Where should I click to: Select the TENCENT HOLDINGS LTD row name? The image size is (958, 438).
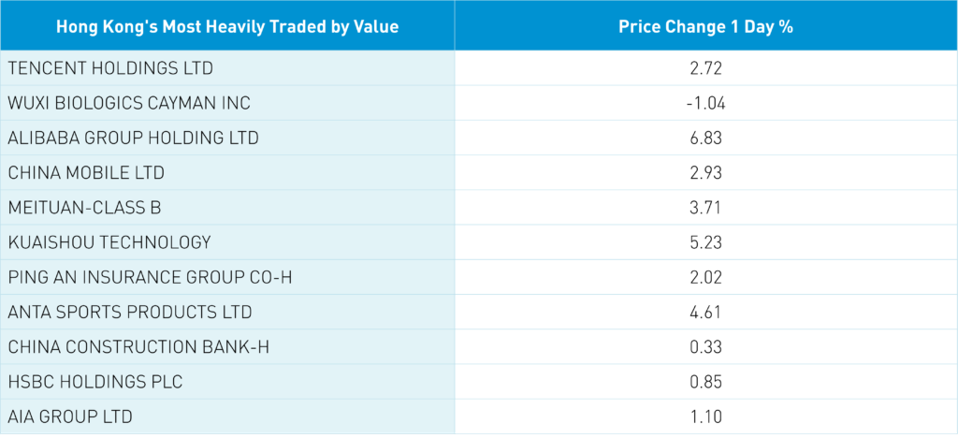point(110,69)
